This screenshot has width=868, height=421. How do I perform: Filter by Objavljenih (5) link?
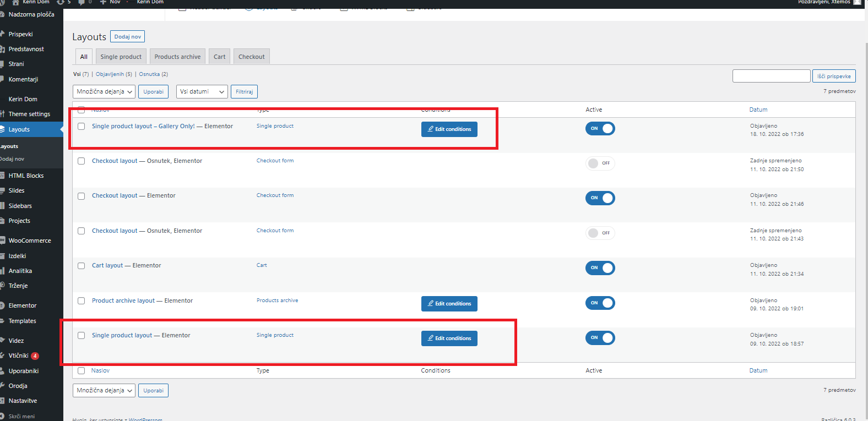point(114,74)
